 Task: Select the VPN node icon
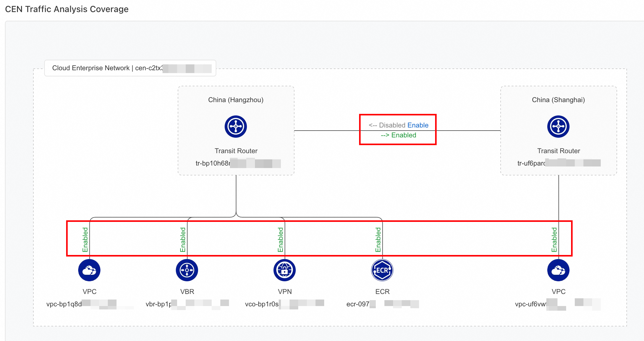(x=285, y=270)
